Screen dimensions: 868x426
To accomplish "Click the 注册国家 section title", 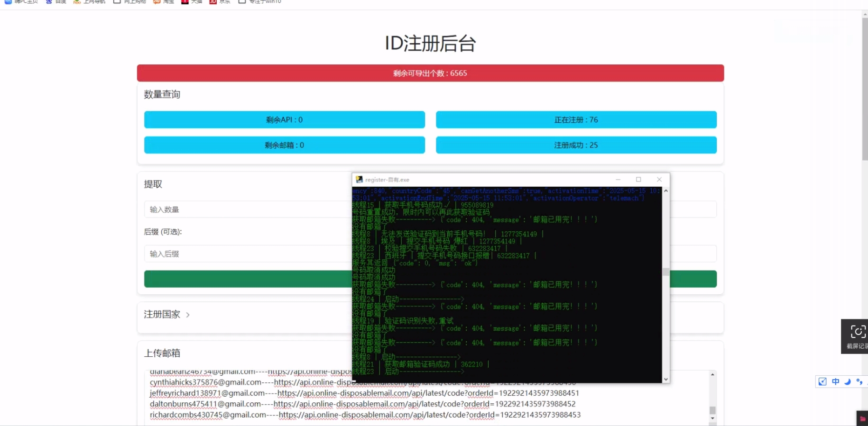I will 162,314.
